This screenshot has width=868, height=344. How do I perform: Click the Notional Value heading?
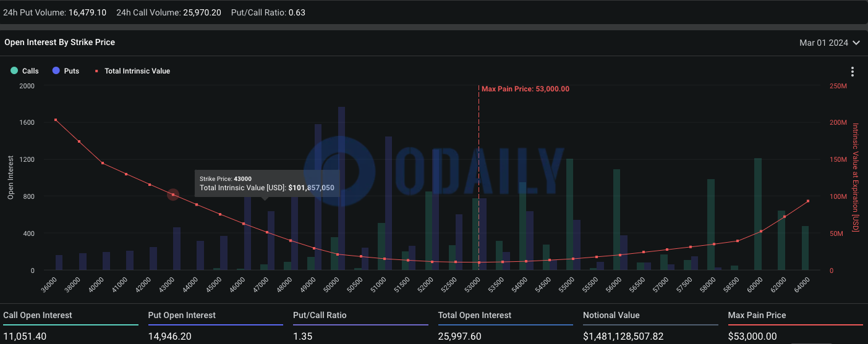(611, 315)
